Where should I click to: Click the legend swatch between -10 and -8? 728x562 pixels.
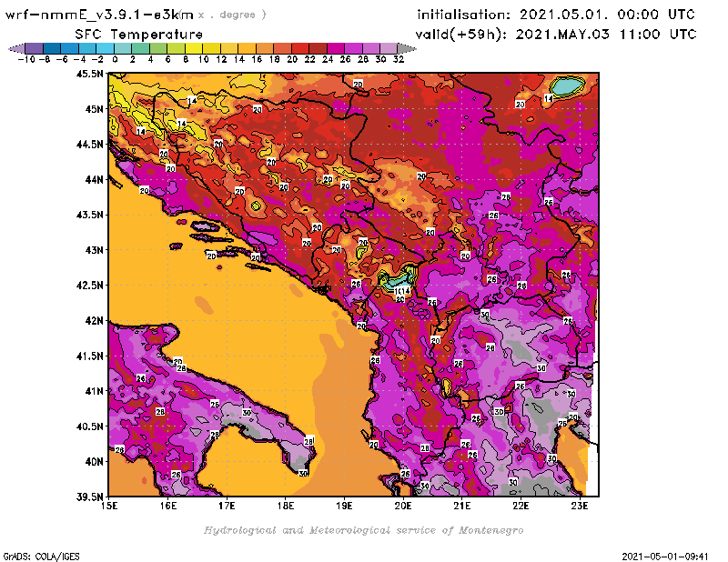(35, 48)
